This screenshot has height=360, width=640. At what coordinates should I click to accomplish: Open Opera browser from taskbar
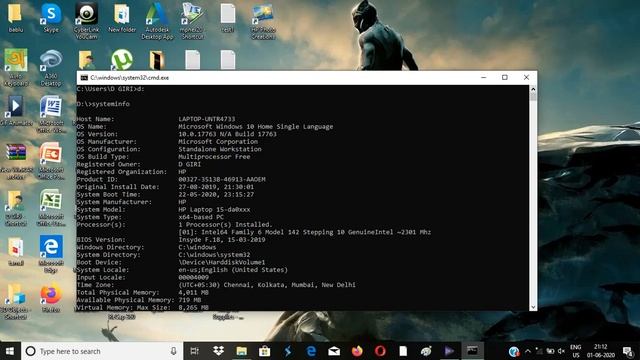380,351
